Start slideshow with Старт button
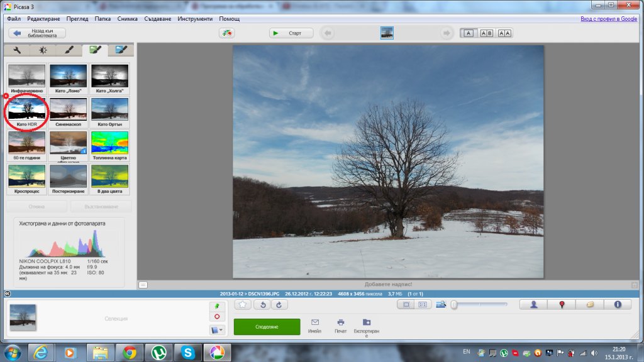The width and height of the screenshot is (644, 362). (291, 33)
